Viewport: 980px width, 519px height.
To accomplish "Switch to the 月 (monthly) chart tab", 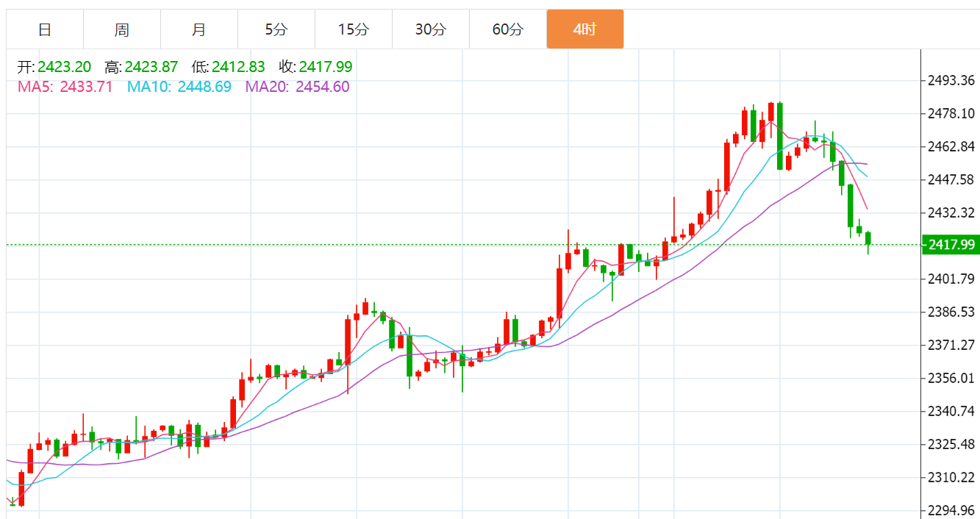I will [199, 29].
